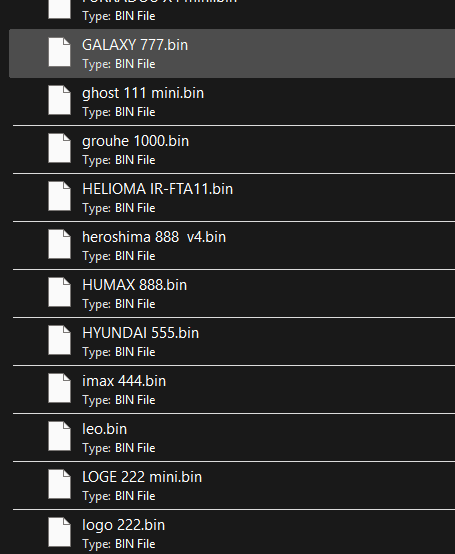Image resolution: width=455 pixels, height=554 pixels.
Task: Click the LOGE 222 mini.bin file icon
Action: point(59,484)
